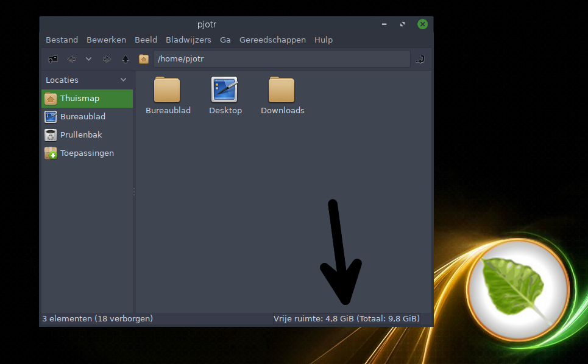Go back using the left arrow
588x364 pixels.
point(71,59)
